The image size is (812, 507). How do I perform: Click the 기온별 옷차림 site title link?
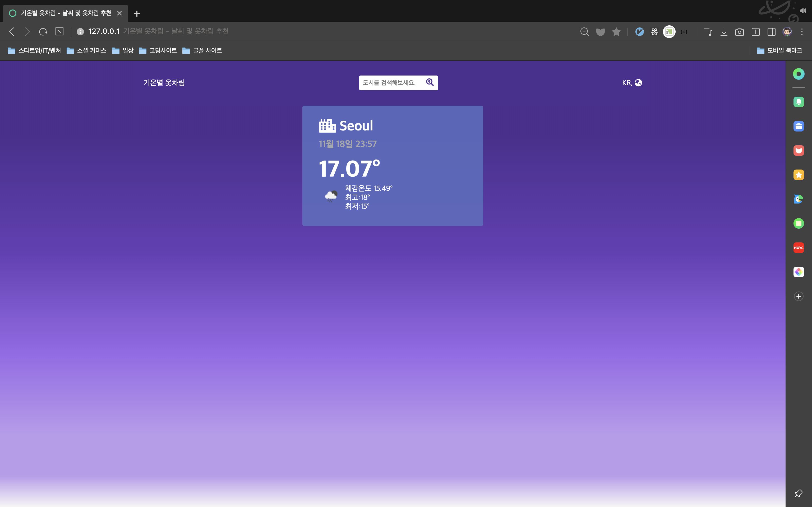(x=164, y=82)
